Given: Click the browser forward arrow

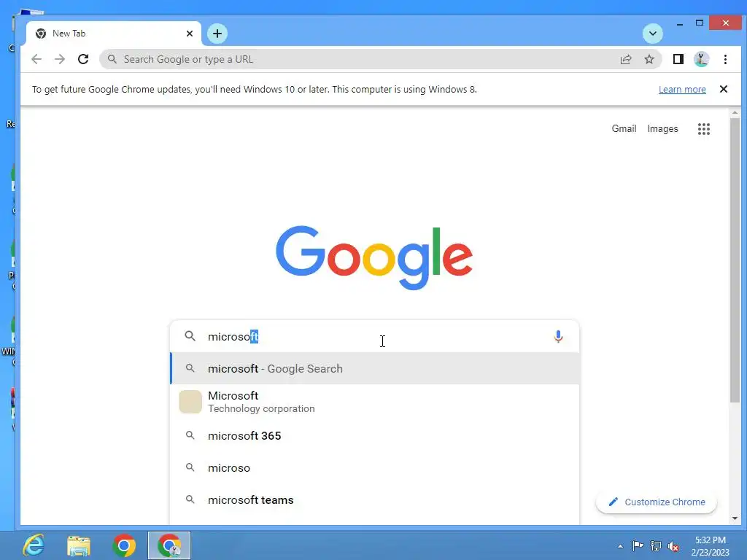Looking at the screenshot, I should point(60,59).
